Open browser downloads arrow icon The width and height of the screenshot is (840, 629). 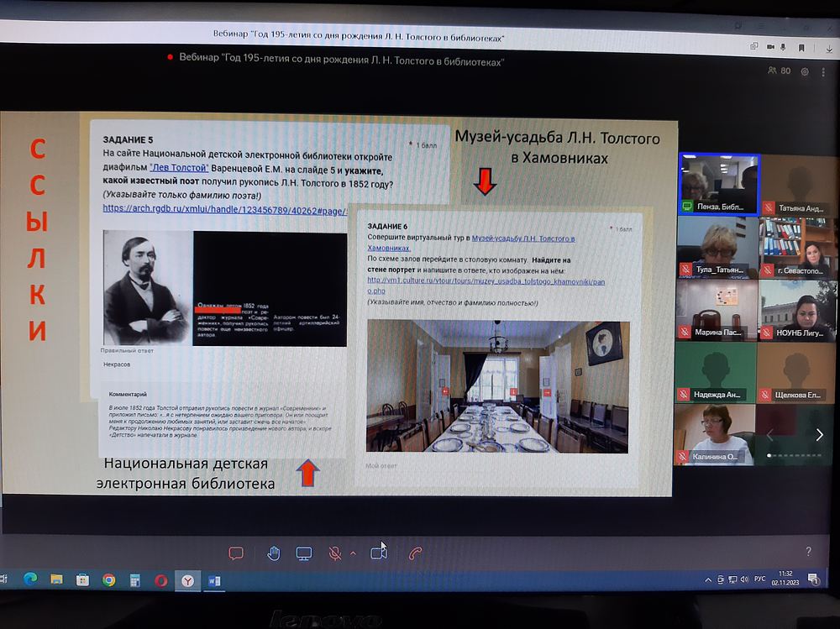(829, 49)
